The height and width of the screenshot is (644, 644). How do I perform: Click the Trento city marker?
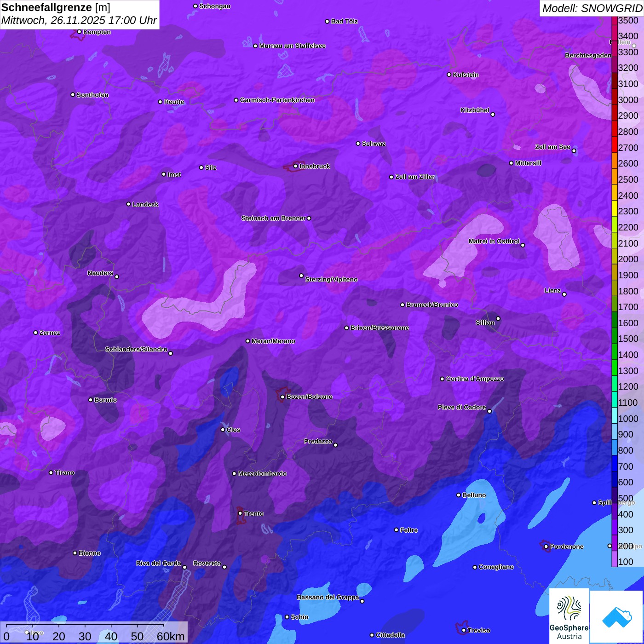[240, 513]
